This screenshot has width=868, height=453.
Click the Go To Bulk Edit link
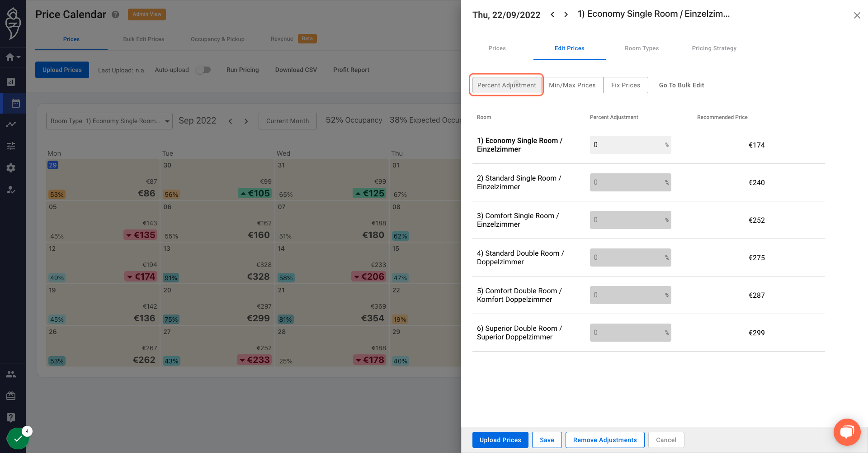coord(681,85)
